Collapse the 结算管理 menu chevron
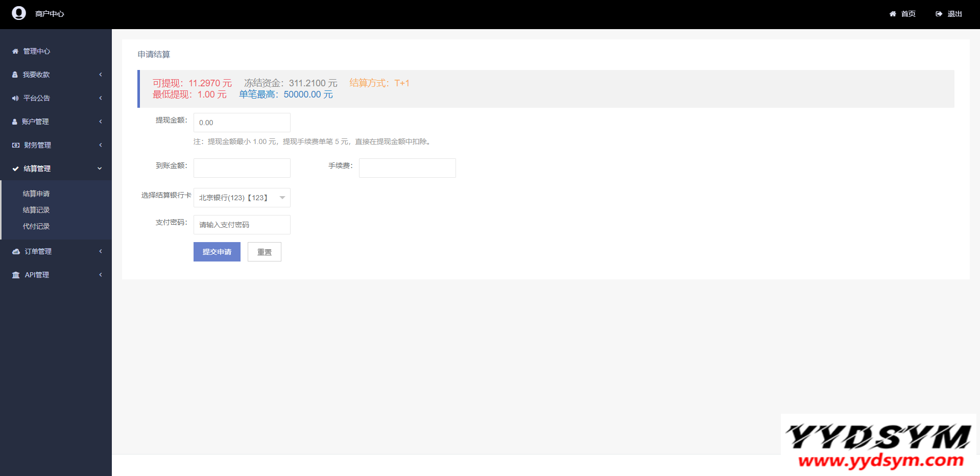Screen dimensions: 980x476 (100, 169)
